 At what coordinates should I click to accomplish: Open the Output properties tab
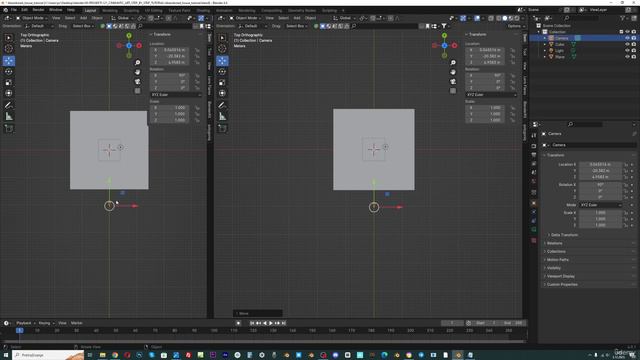(x=534, y=155)
